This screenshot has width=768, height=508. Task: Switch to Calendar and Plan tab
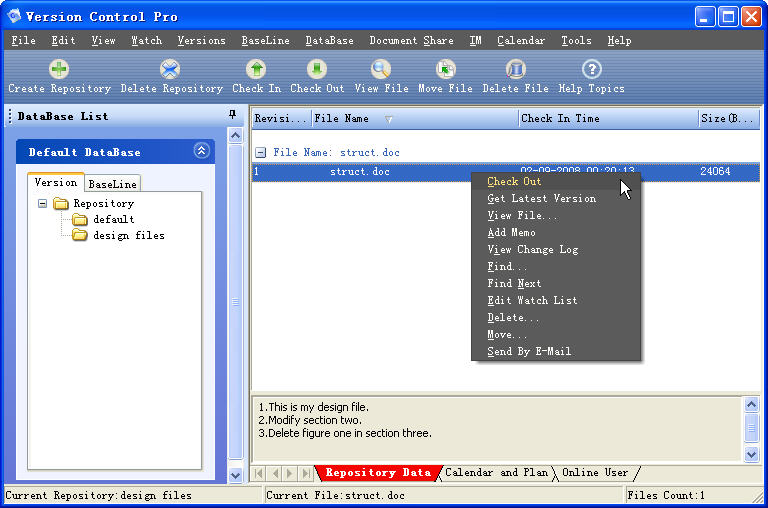coord(497,473)
